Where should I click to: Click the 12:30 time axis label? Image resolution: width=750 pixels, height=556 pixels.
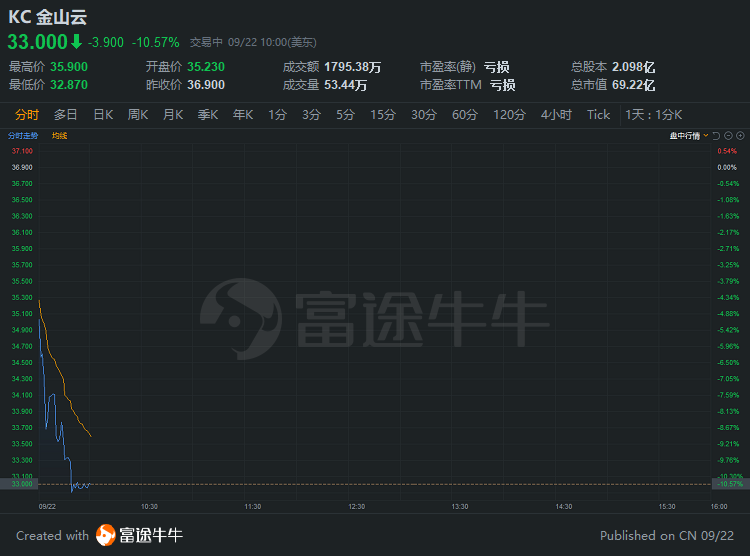tap(356, 506)
